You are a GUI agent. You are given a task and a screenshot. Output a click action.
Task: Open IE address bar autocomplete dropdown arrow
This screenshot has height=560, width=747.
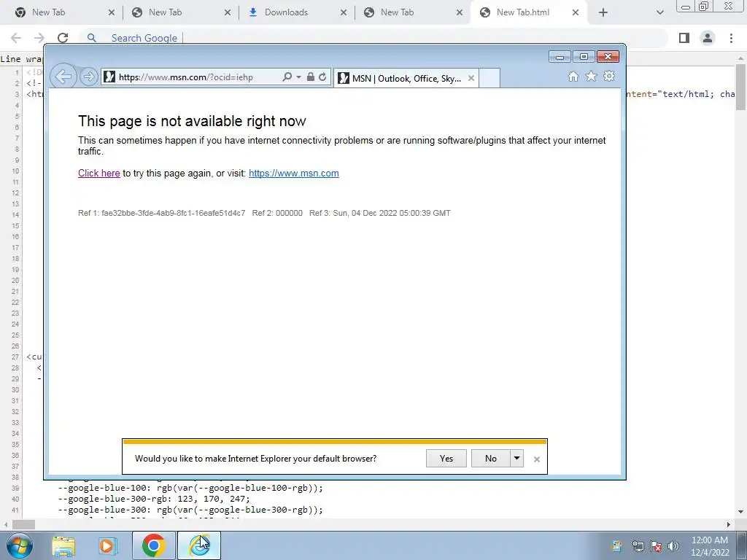pyautogui.click(x=298, y=77)
